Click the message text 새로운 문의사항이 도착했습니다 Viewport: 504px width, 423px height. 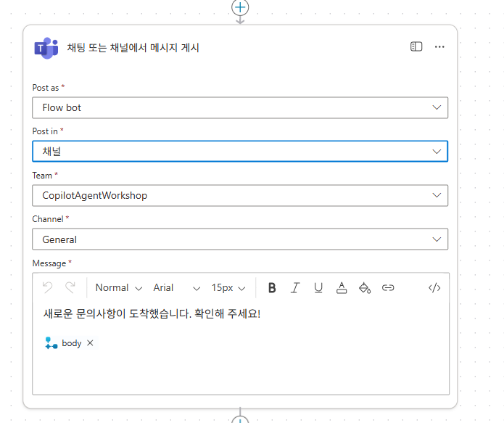117,313
